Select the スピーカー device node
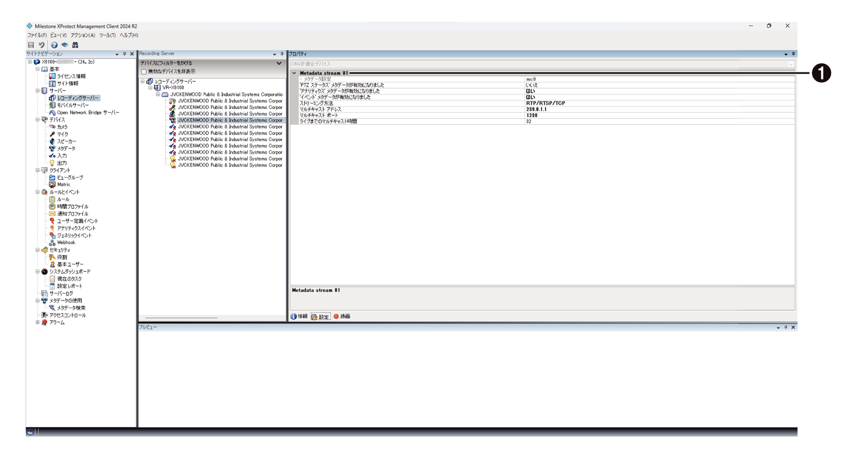The height and width of the screenshot is (458, 868). (x=66, y=142)
